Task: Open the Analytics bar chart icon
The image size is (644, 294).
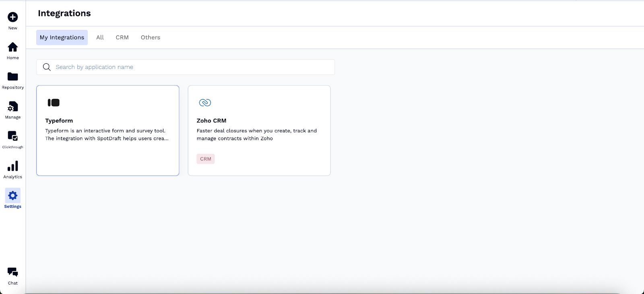Action: coord(13,166)
